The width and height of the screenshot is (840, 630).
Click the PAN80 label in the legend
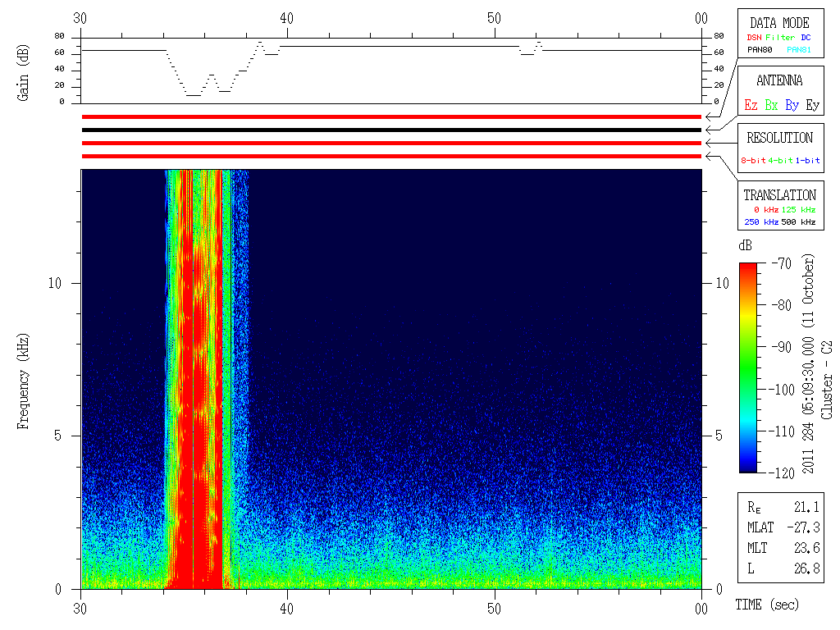click(x=760, y=50)
